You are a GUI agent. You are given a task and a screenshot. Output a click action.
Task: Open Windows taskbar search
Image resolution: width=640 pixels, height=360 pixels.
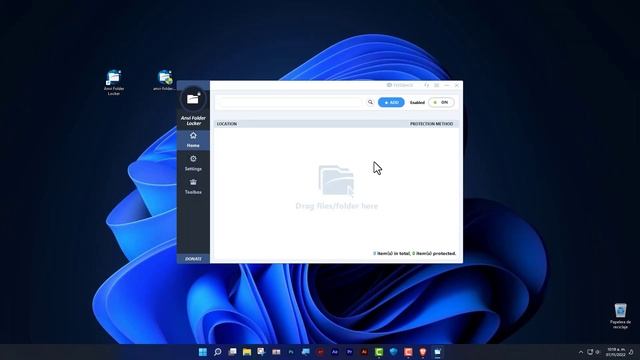[218, 352]
